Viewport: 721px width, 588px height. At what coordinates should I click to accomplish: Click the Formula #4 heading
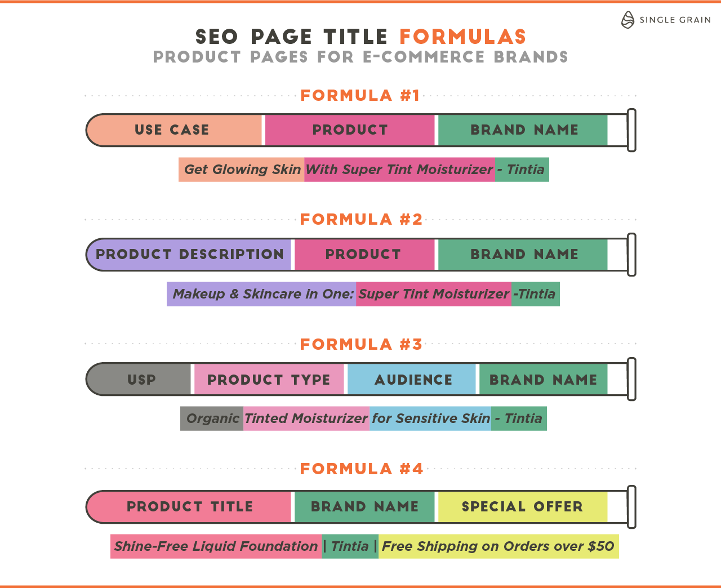(x=361, y=469)
